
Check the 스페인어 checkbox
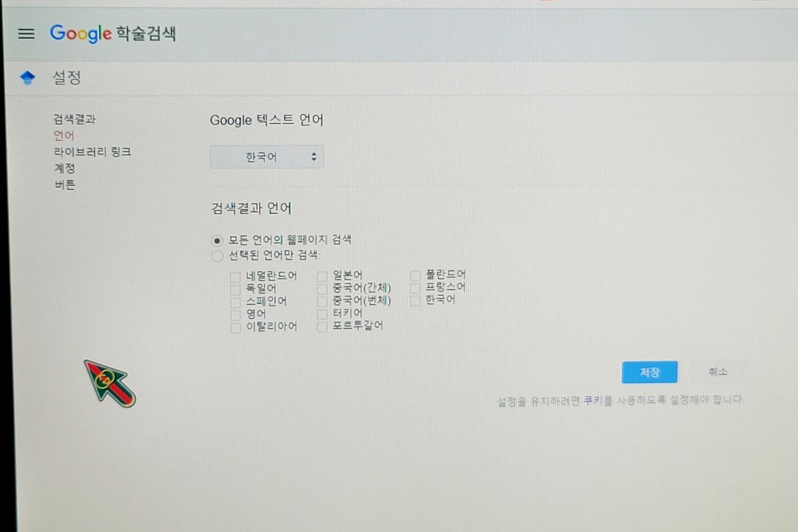coord(235,302)
